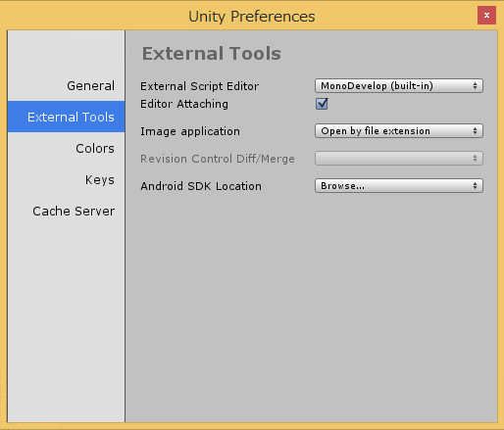Click the Image application label
The width and height of the screenshot is (504, 430).
point(190,131)
